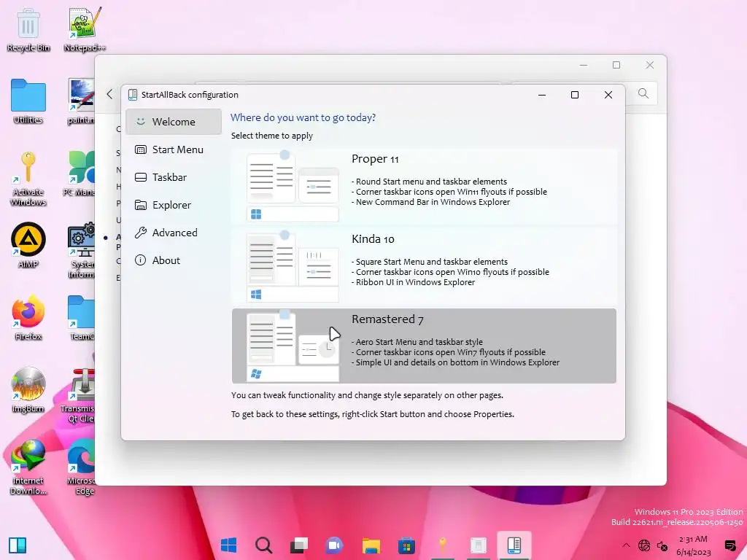Click the Kinda 10 theme title
Viewport: 747px width, 560px height.
[373, 239]
